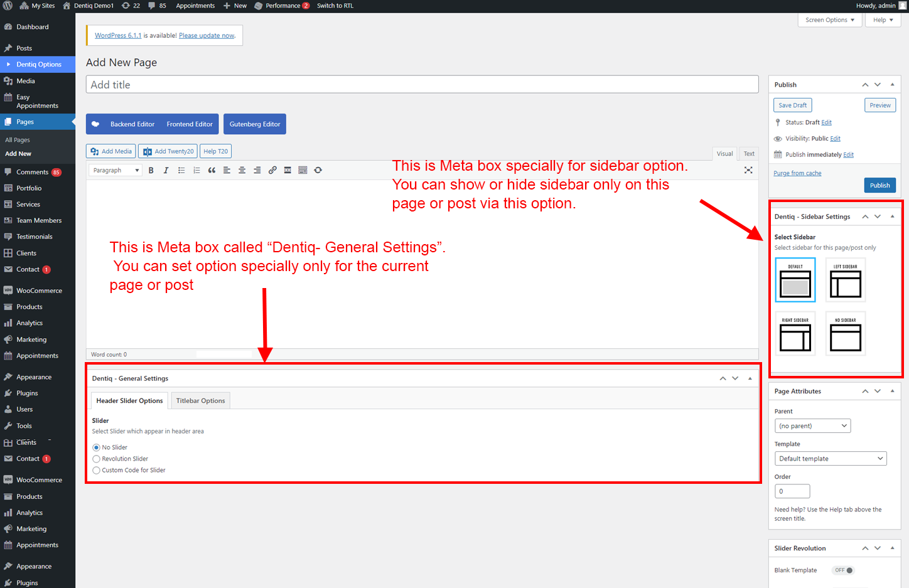Toggle the Blank Template switch

(843, 570)
